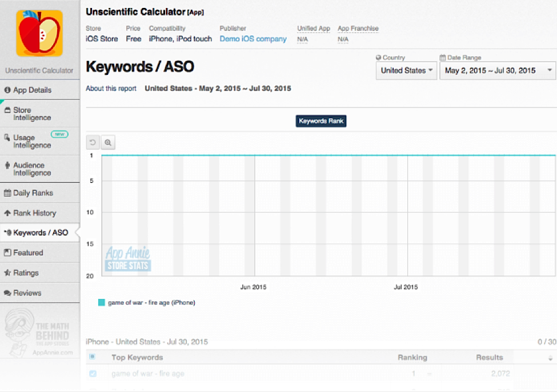Open App Details in the sidebar
557x392 pixels.
40,90
